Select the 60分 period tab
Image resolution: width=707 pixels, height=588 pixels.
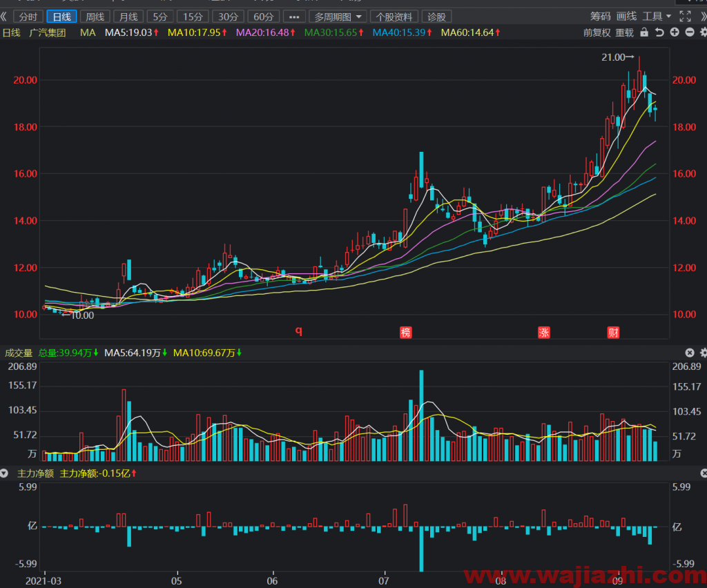pos(263,17)
